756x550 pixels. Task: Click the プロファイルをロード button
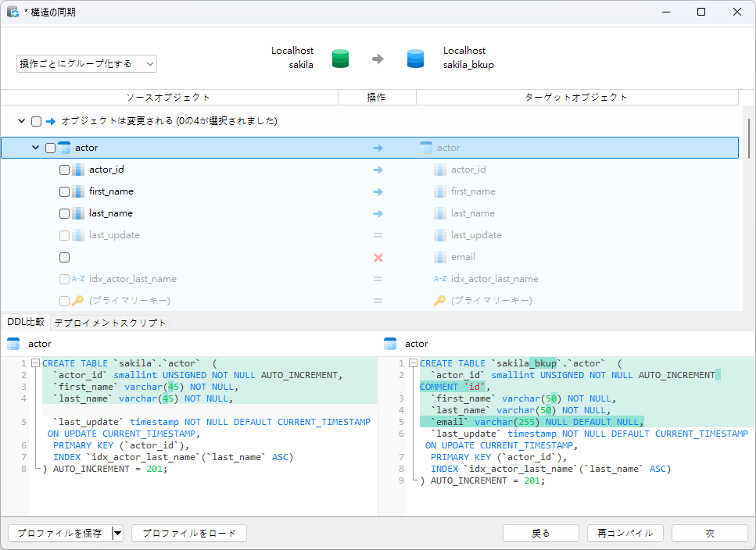189,533
